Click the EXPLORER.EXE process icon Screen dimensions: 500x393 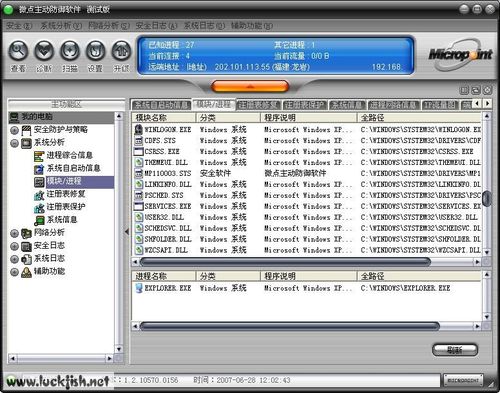[x=138, y=288]
